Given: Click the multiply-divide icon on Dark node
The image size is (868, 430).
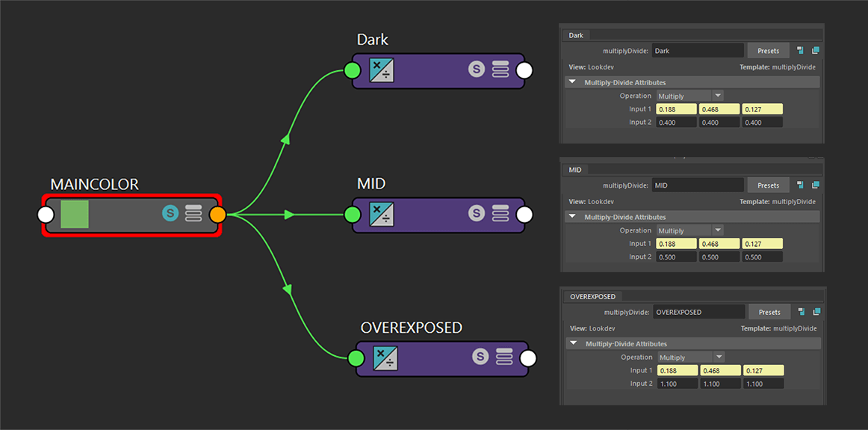Looking at the screenshot, I should [382, 71].
